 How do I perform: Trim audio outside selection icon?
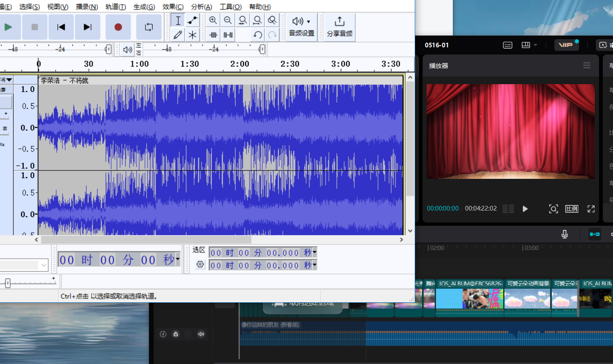click(213, 35)
